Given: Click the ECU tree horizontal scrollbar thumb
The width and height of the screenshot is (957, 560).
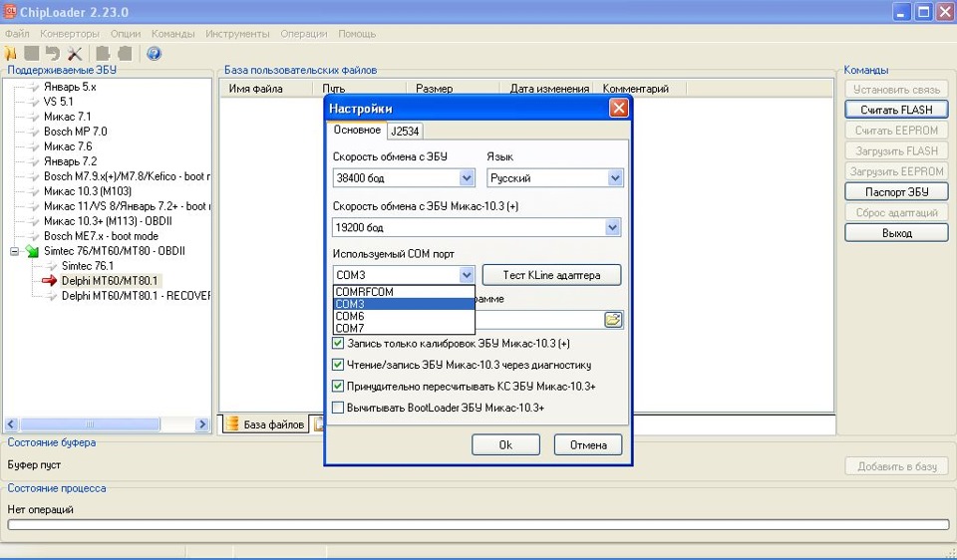Looking at the screenshot, I should click(x=90, y=423).
